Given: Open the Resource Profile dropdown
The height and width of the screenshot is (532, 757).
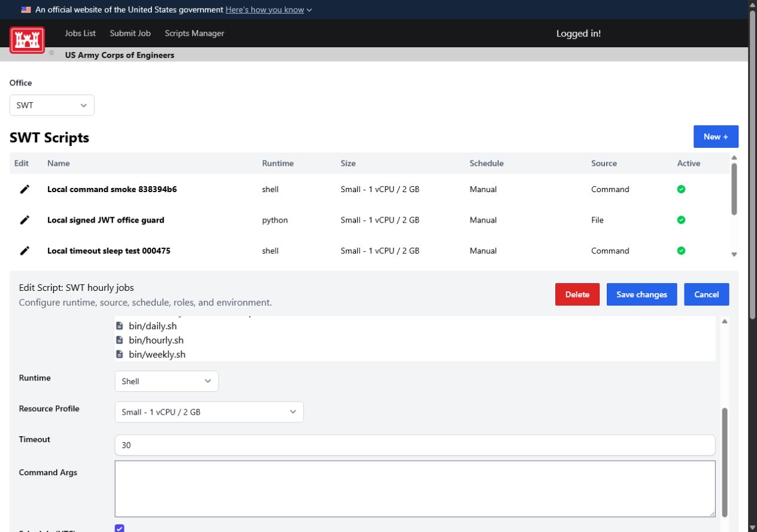Looking at the screenshot, I should [x=209, y=412].
